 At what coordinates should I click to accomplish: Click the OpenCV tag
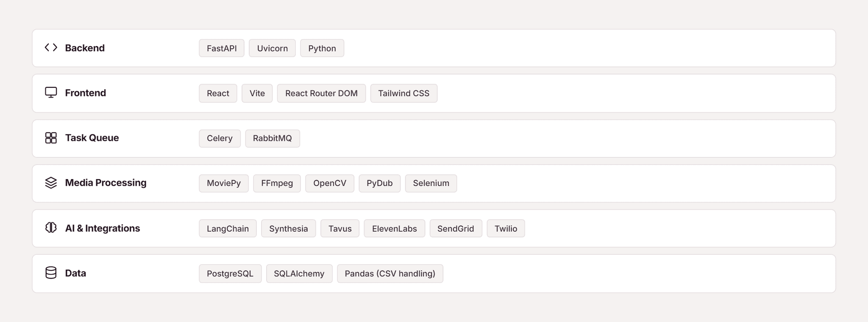330,183
